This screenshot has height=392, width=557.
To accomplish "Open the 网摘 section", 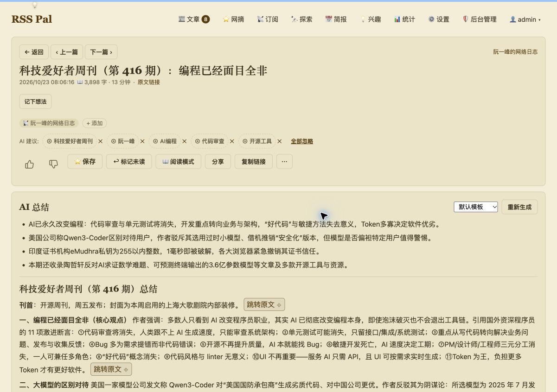I will tap(233, 19).
